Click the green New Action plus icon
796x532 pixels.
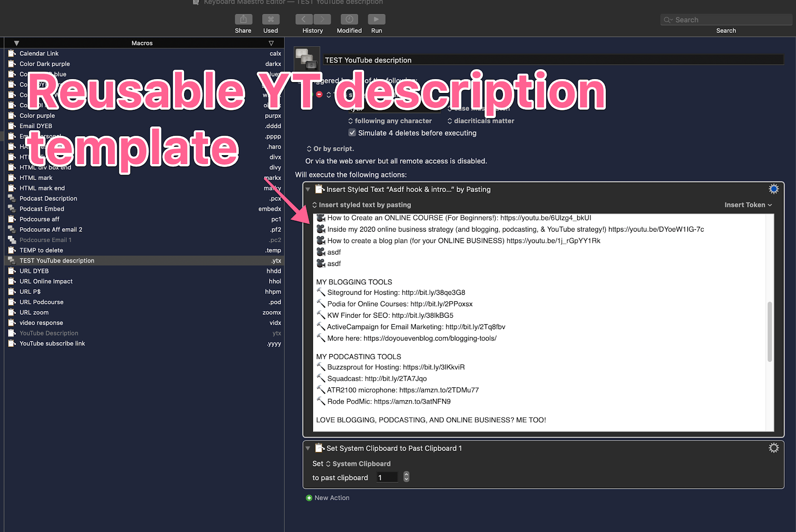click(x=309, y=498)
